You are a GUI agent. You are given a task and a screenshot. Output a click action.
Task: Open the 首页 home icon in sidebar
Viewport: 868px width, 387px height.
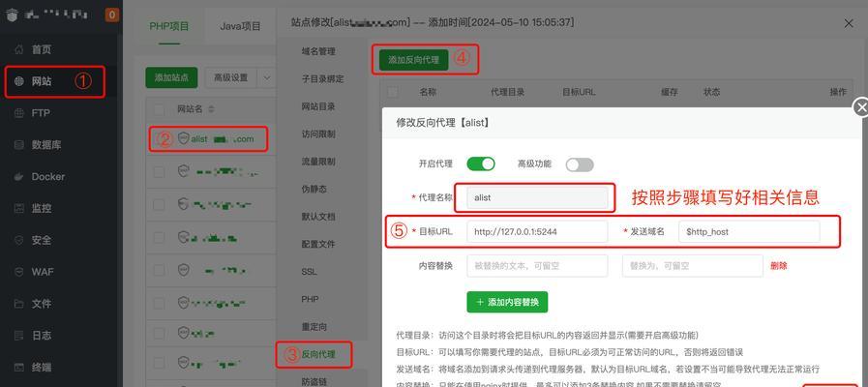19,50
